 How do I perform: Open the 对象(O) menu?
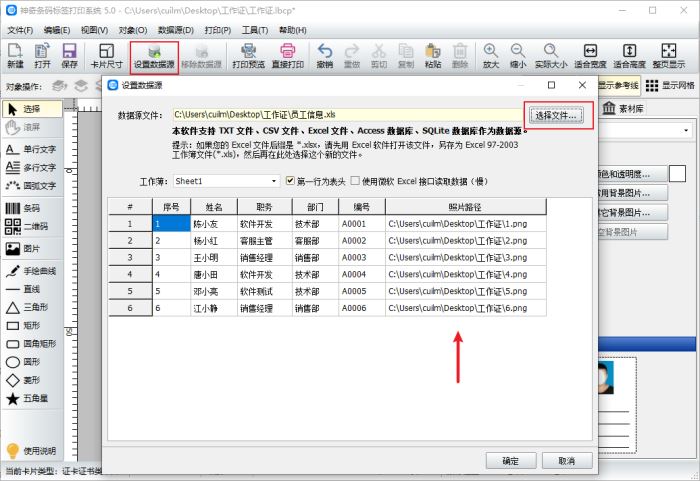pyautogui.click(x=133, y=30)
